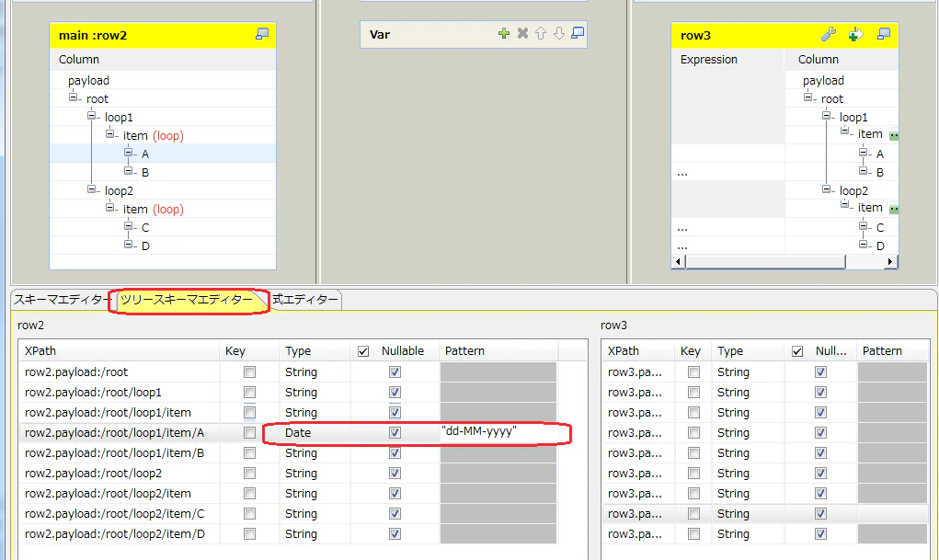Viewport: 939px width, 560px height.
Task: Minimize the Var panel
Action: [x=578, y=33]
